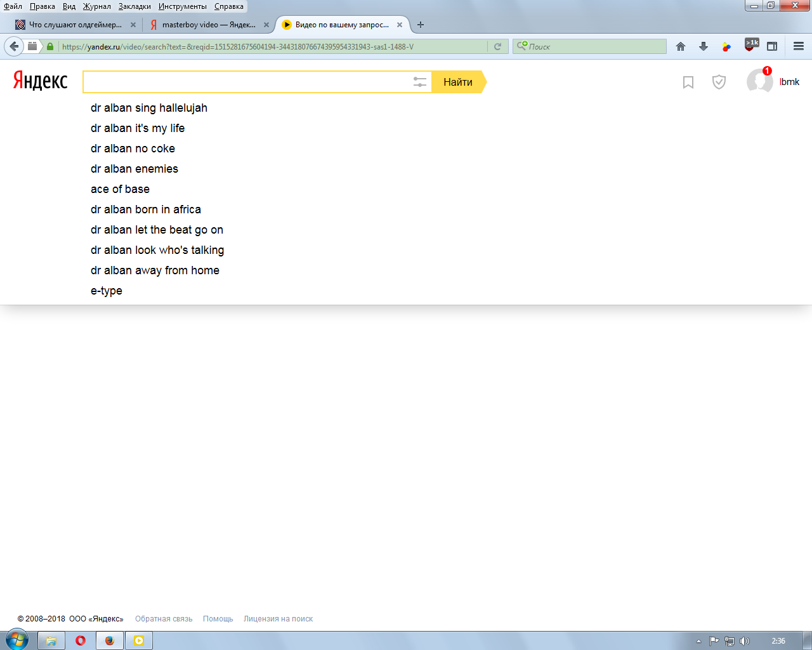
Task: Open File Explorer from the taskbar
Action: pos(51,640)
